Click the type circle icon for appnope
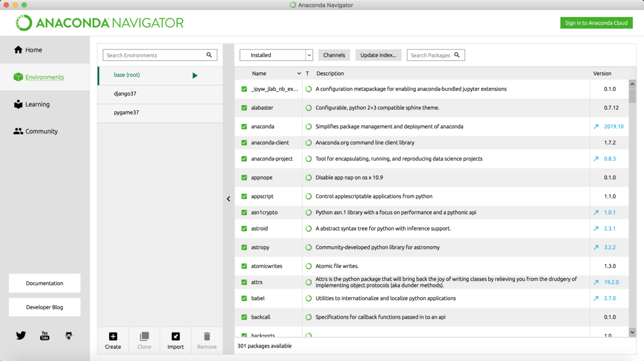 pos(309,178)
